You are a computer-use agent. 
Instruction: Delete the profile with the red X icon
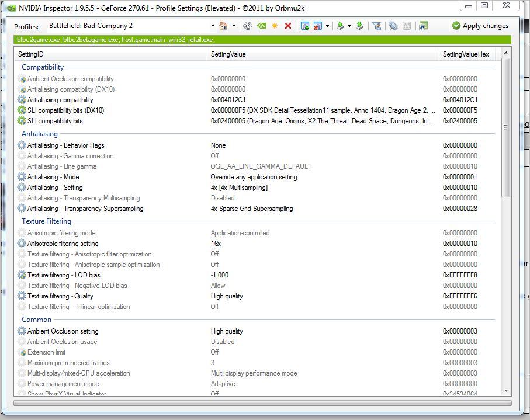(x=288, y=26)
